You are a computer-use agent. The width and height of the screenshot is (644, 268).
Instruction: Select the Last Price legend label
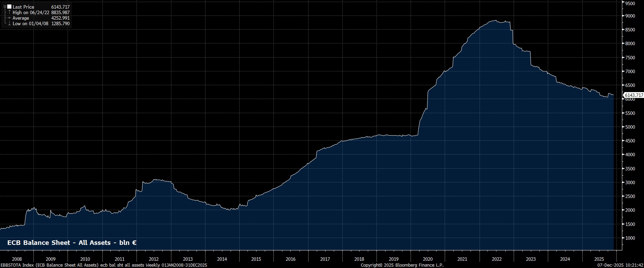23,7
